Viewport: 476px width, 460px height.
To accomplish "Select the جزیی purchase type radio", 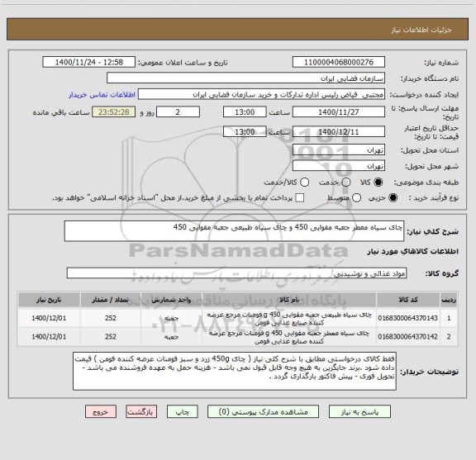I will pyautogui.click(x=393, y=198).
